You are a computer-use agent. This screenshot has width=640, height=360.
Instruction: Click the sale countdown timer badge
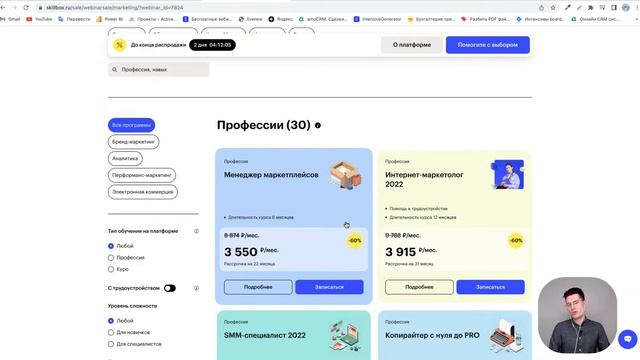pos(212,45)
